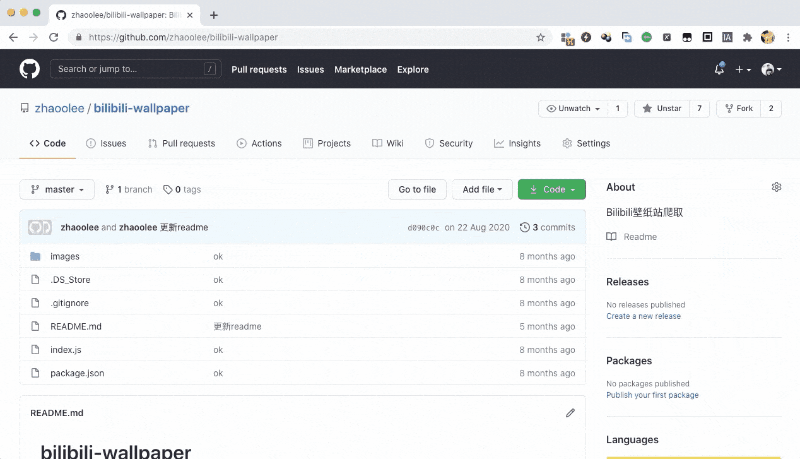The image size is (800, 459).
Task: Focus the Search or jump to field
Action: click(136, 69)
